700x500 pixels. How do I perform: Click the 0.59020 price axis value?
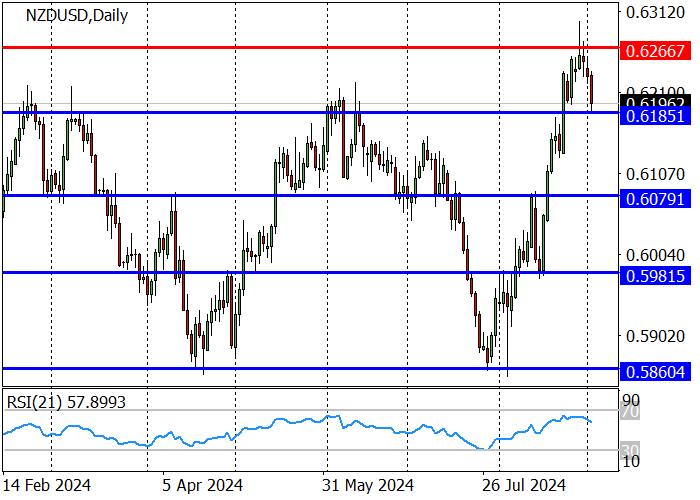(655, 336)
